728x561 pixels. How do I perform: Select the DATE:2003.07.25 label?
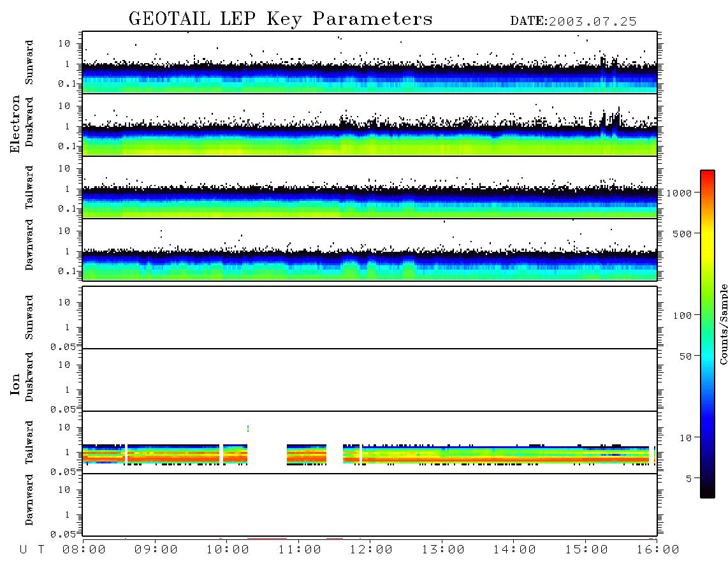tap(573, 22)
